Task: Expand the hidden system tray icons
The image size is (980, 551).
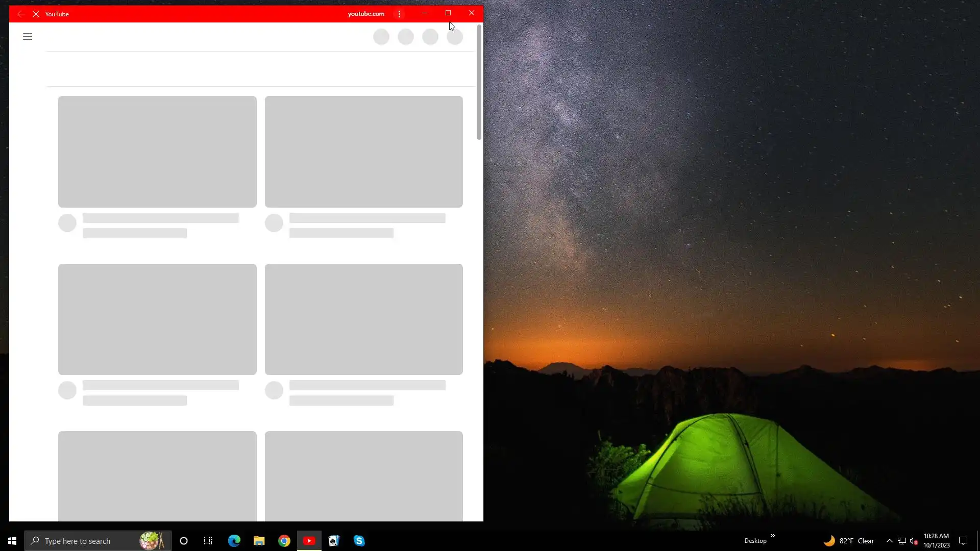Action: click(889, 541)
